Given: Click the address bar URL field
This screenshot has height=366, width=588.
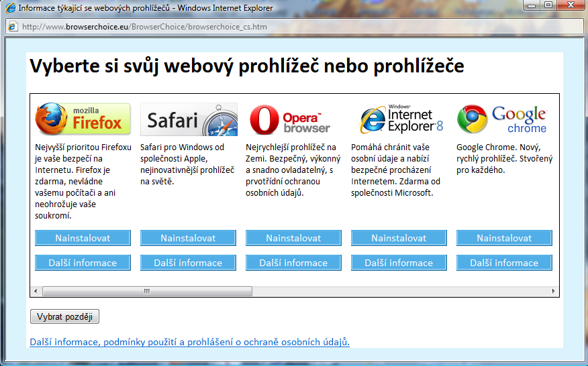Looking at the screenshot, I should pyautogui.click(x=296, y=27).
